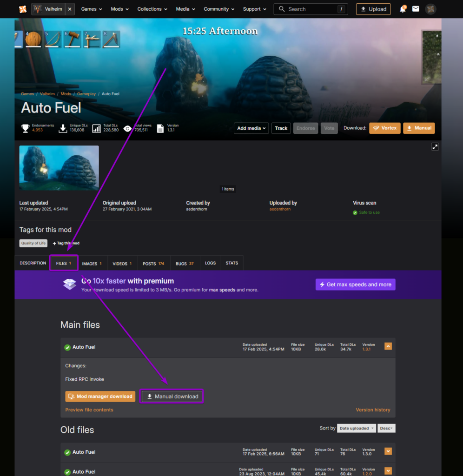Click the green checkmark beside Main Auto Fuel
Image resolution: width=463 pixels, height=476 pixels.
point(67,347)
